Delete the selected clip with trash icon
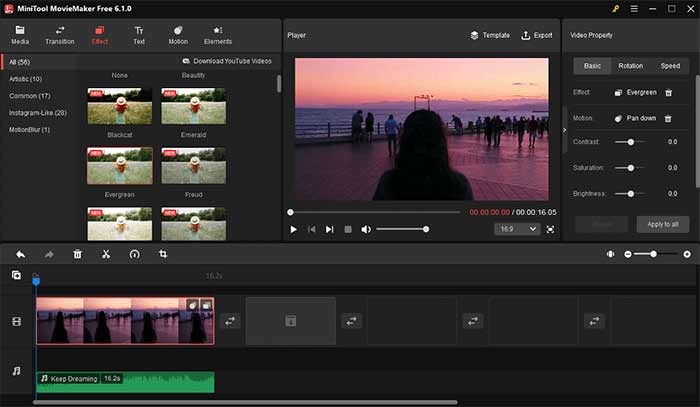This screenshot has width=700, height=407. 77,254
